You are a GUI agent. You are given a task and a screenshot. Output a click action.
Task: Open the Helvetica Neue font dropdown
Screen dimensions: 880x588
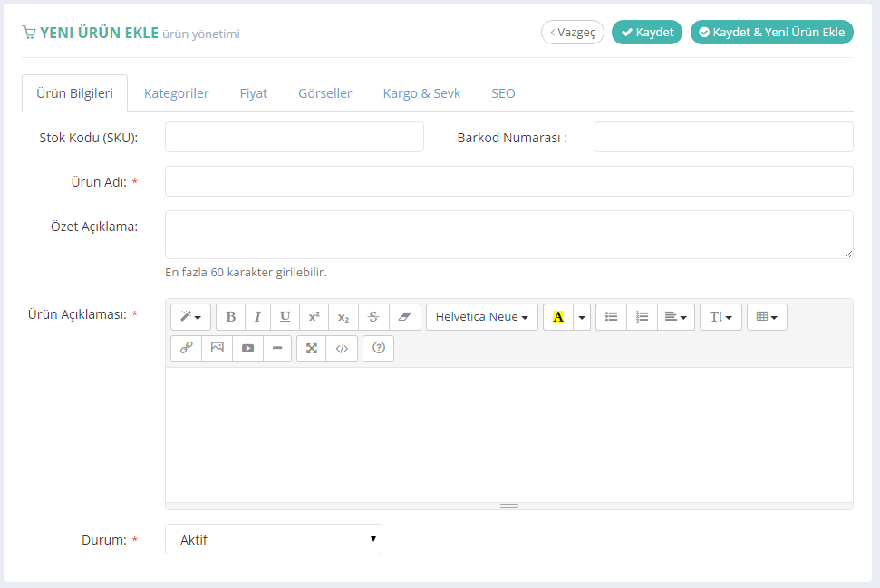[481, 317]
